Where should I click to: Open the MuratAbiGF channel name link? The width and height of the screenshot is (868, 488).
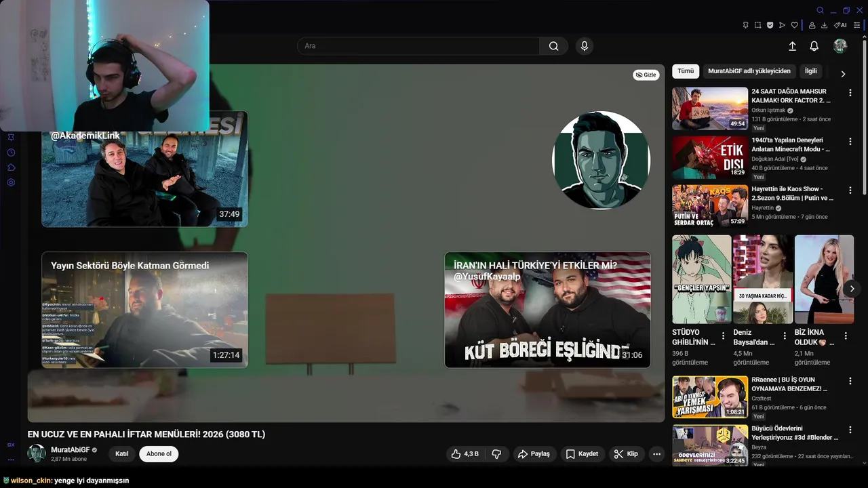[x=71, y=450]
